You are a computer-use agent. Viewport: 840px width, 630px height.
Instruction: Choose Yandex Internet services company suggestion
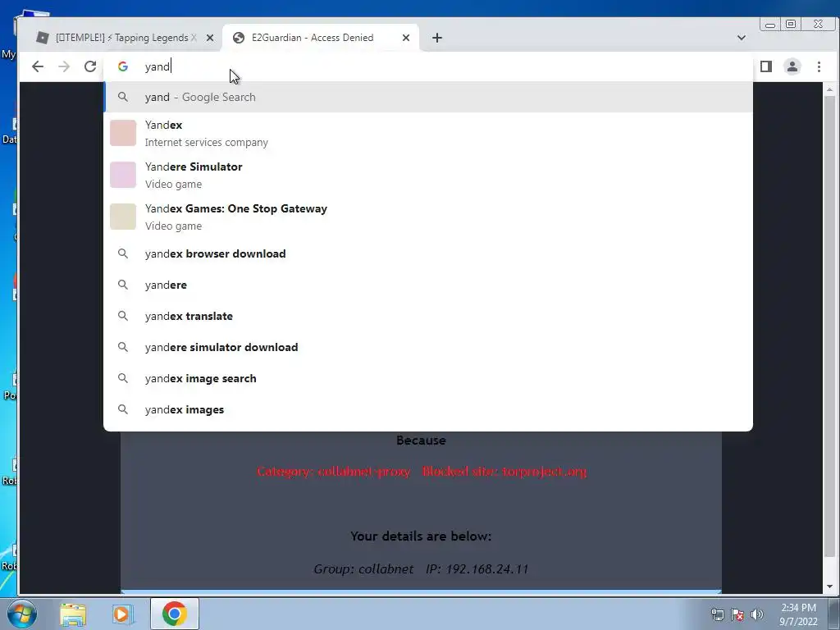[428, 134]
